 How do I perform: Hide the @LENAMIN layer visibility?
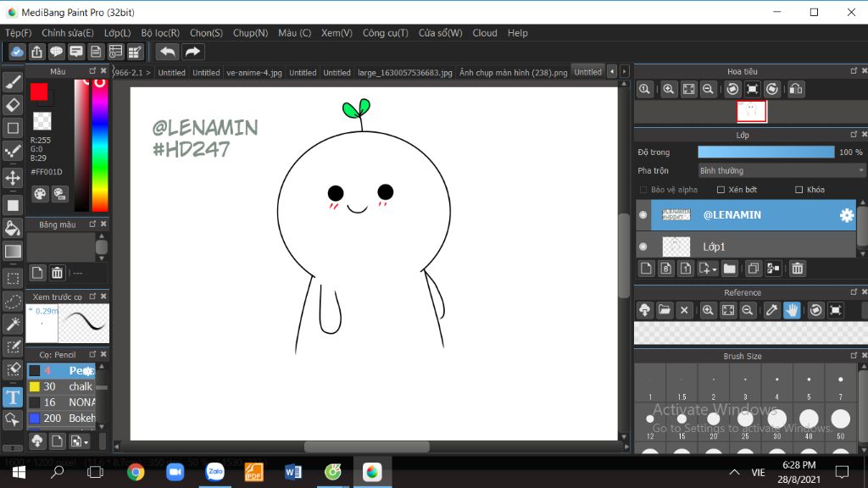(x=643, y=214)
